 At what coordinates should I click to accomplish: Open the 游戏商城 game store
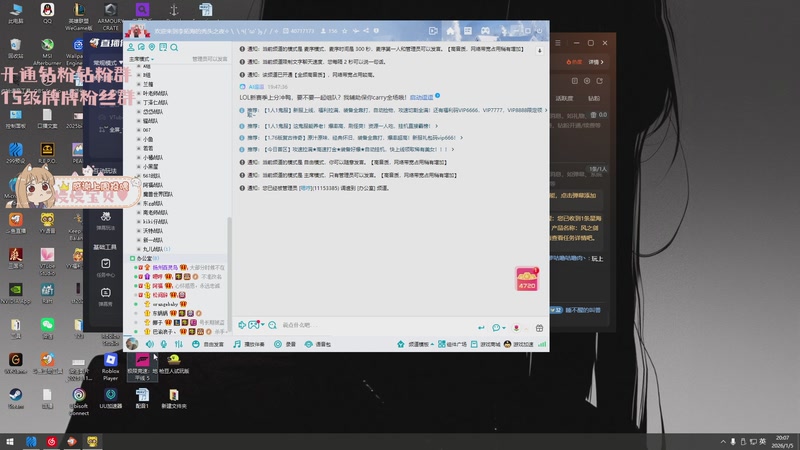coord(486,344)
